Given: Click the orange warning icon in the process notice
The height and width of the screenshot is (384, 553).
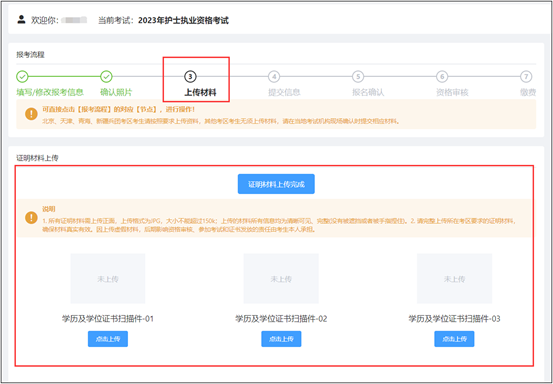Looking at the screenshot, I should (x=31, y=114).
